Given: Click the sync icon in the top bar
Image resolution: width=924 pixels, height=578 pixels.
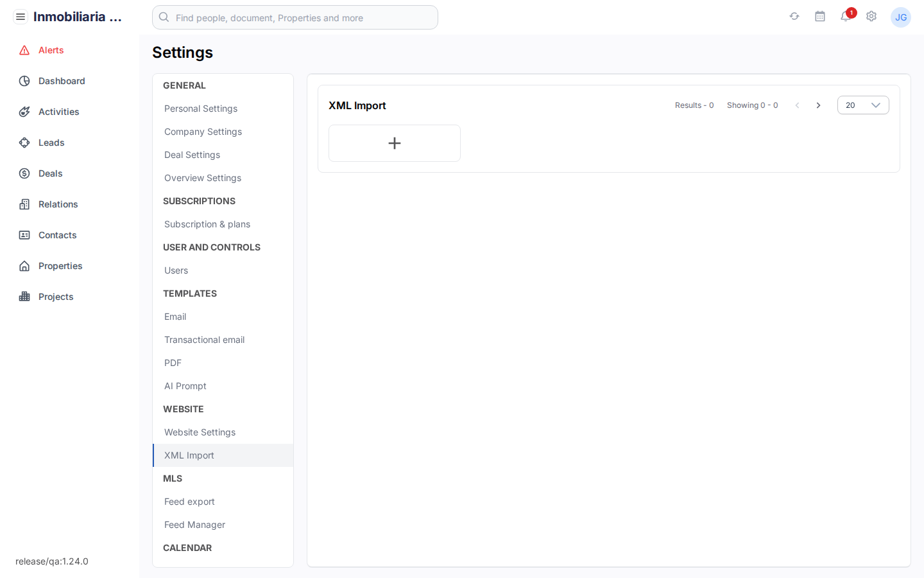Looking at the screenshot, I should [794, 17].
